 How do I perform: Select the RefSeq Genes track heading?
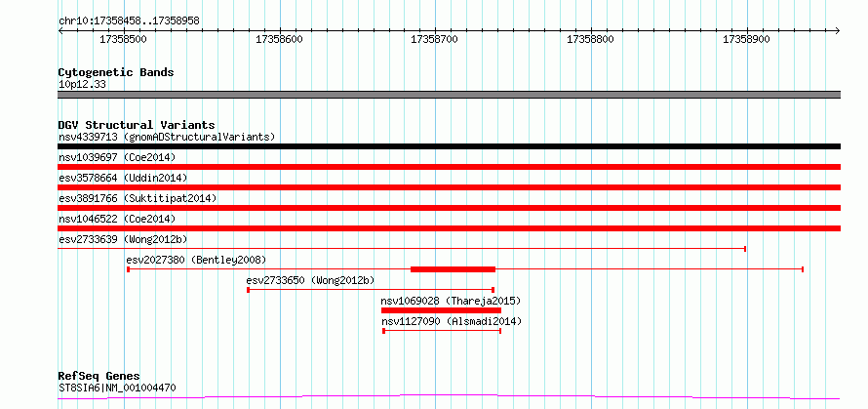coord(99,377)
